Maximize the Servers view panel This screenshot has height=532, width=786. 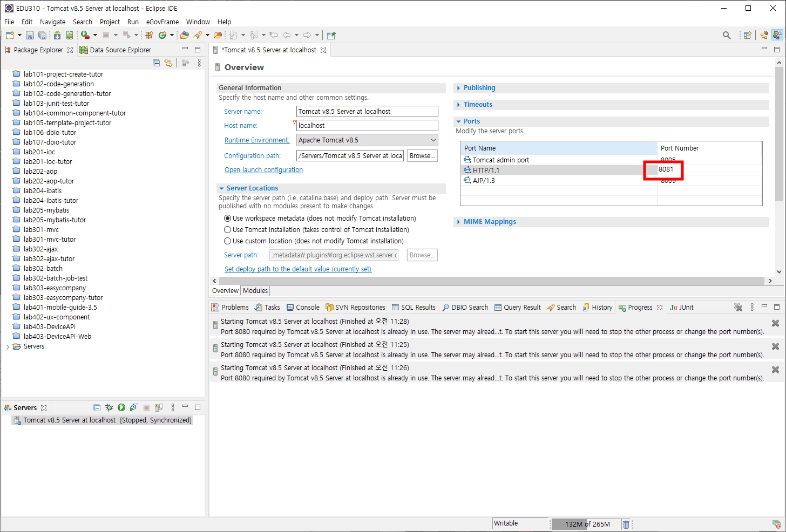[x=198, y=407]
